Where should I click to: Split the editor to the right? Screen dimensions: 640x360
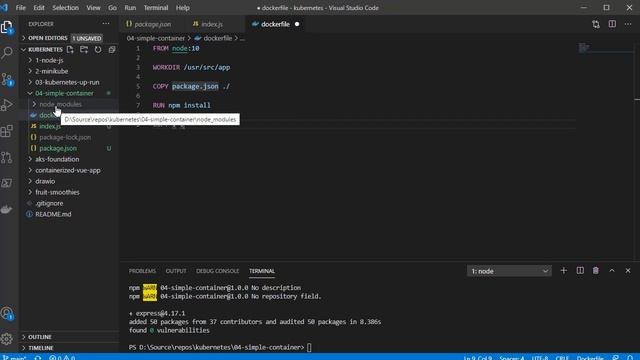612,24
